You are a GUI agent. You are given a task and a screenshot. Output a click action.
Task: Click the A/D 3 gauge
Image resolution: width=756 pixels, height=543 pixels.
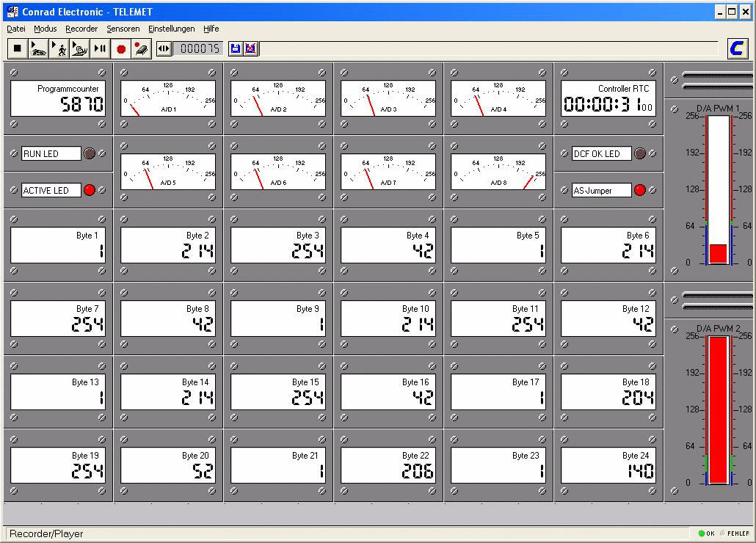[x=388, y=99]
